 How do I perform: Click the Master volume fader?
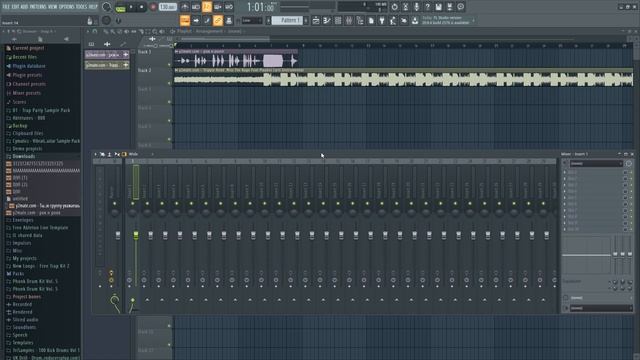click(118, 235)
